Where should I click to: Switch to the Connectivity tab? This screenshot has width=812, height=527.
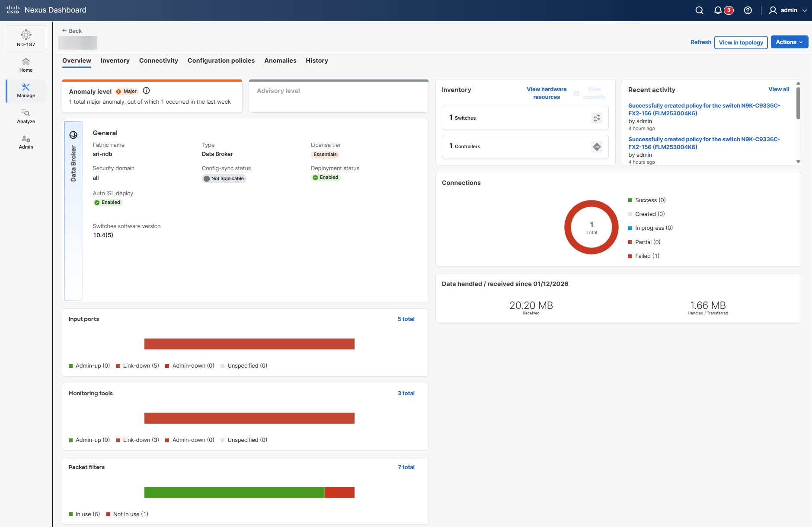(x=158, y=60)
